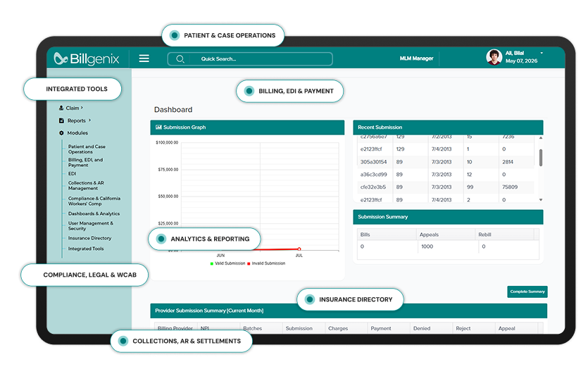Click the Collections, AR & Settlements callout
588x381 pixels.
182,341
